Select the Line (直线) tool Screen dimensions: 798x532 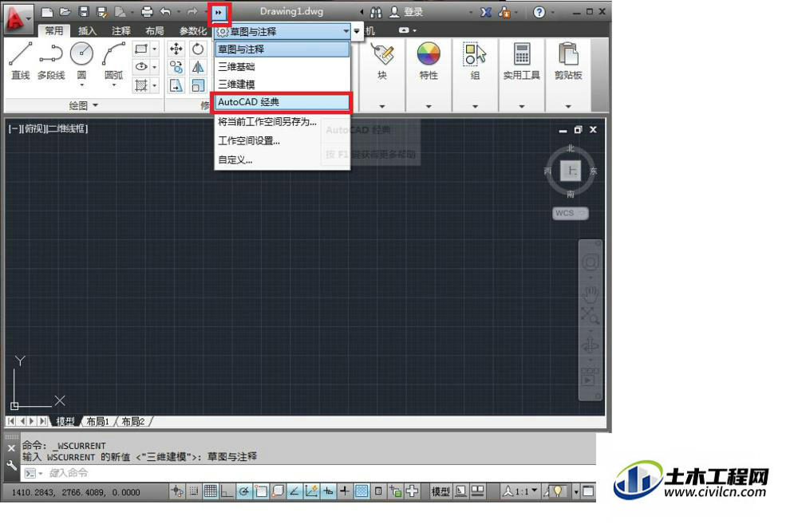(21, 61)
